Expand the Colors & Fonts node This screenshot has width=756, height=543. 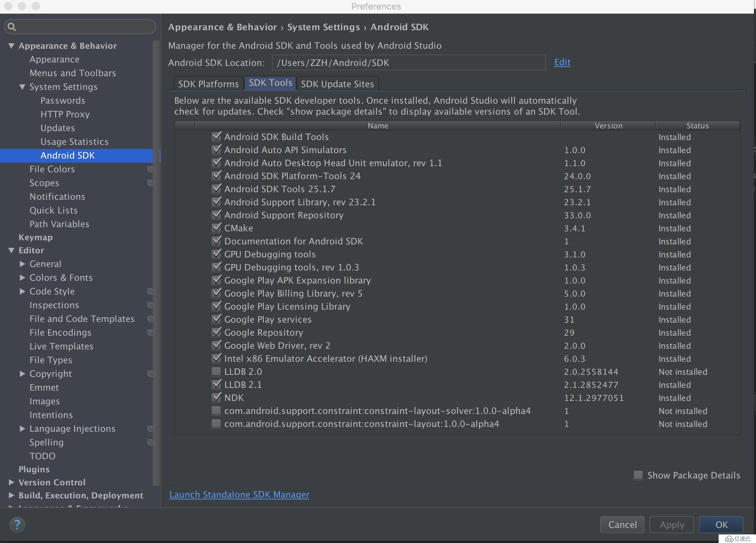point(22,278)
